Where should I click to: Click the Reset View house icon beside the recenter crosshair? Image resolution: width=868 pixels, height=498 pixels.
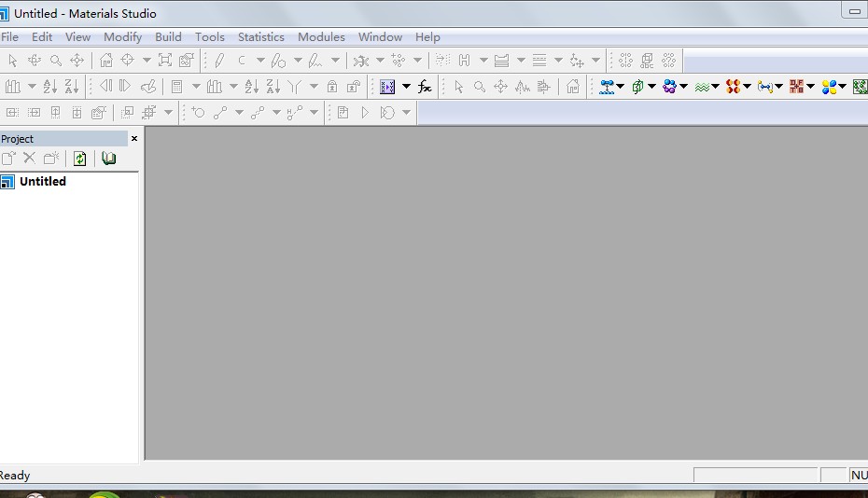point(106,60)
